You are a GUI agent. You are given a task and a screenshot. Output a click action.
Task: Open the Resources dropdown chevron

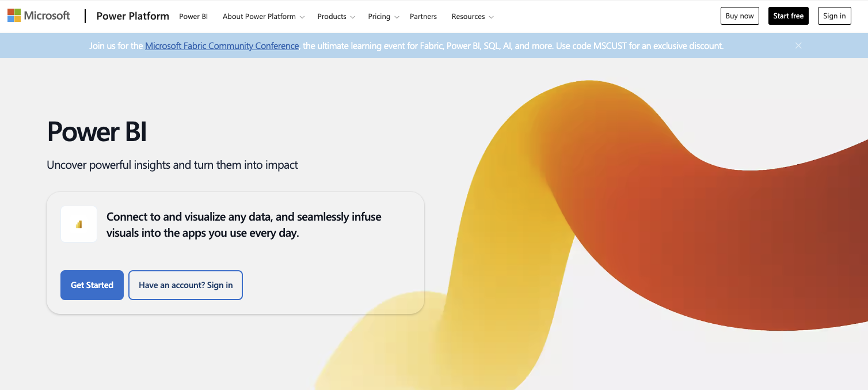point(491,17)
